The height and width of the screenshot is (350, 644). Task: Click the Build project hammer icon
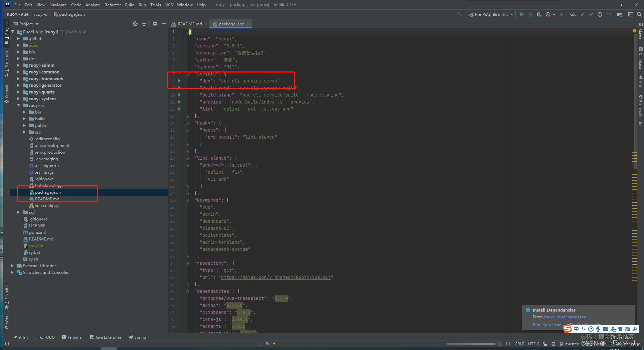460,14
